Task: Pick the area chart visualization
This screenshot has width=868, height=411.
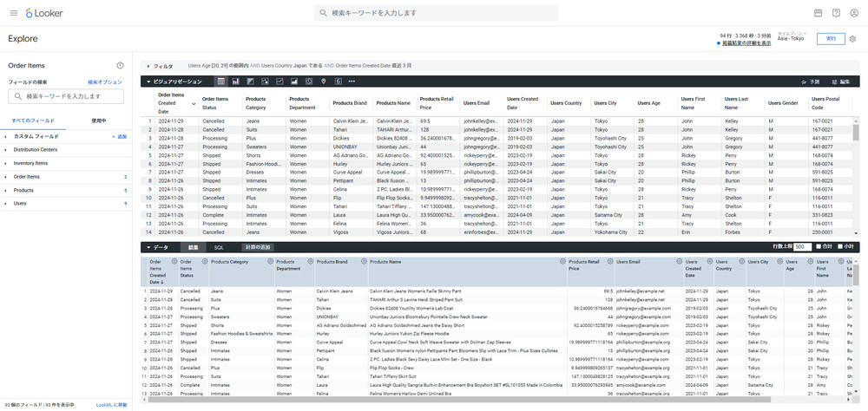Action: pos(294,82)
